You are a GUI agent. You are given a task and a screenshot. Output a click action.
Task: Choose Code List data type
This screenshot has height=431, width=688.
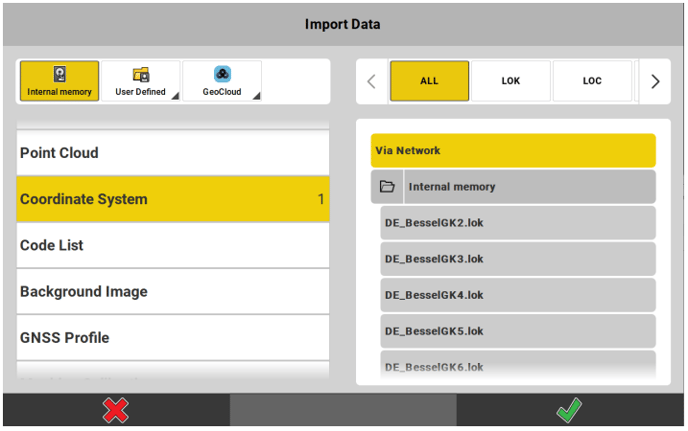172,245
